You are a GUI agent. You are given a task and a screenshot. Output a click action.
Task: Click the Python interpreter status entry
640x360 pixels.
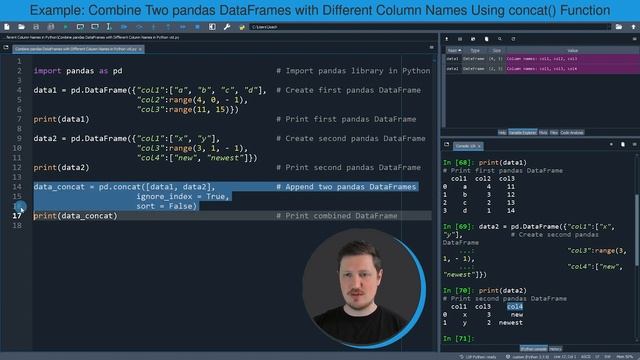(527, 357)
